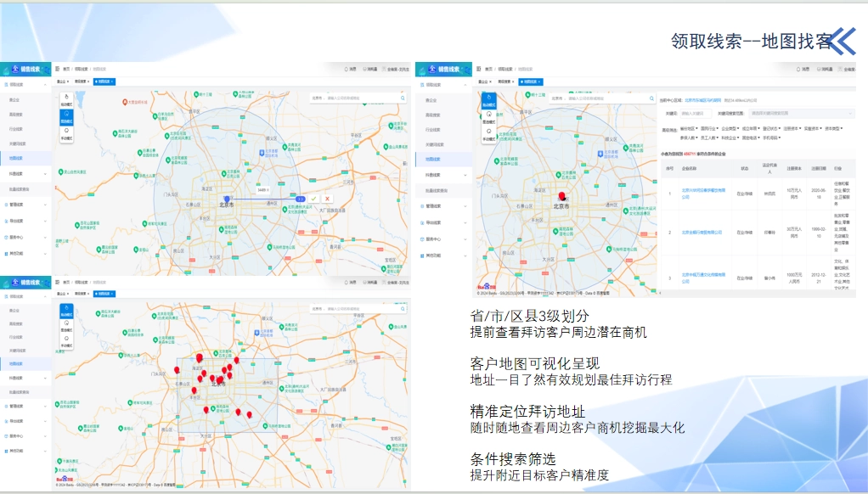868x494 pixels.
Task: Click the 销售线索 logo in radius-slider screenshot
Action: [25, 69]
